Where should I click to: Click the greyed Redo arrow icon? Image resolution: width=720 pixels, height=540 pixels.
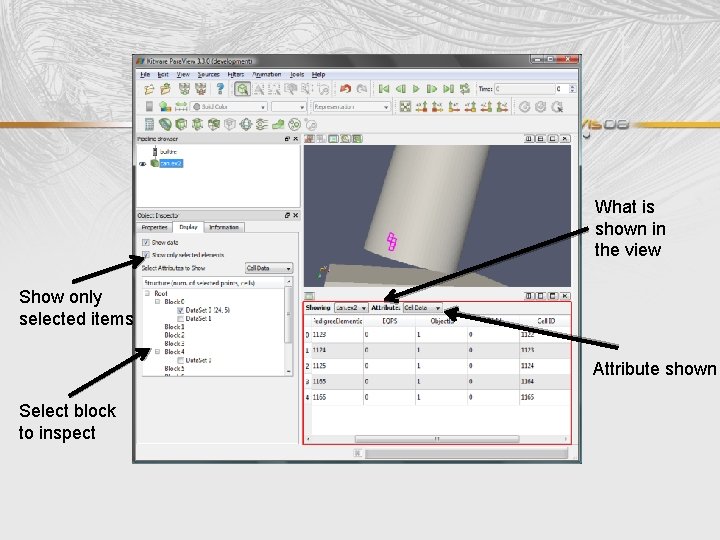tap(362, 89)
